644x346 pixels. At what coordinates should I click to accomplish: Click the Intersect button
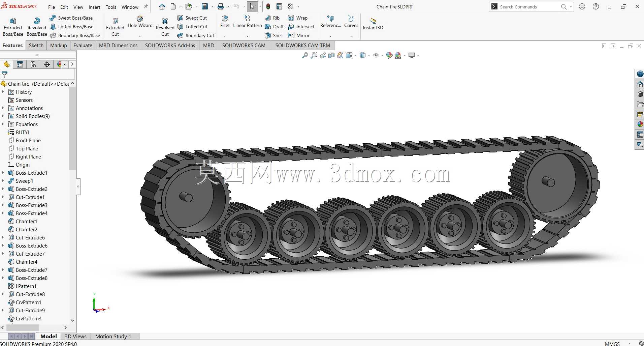(301, 27)
